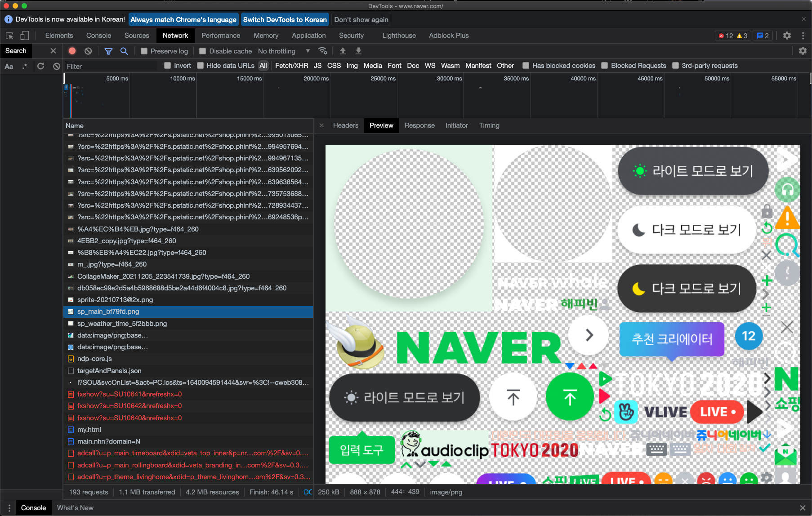The width and height of the screenshot is (812, 516).
Task: Enable Preserve log checkbox
Action: [x=144, y=51]
